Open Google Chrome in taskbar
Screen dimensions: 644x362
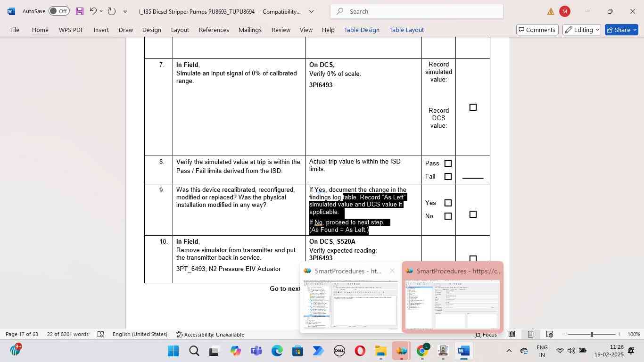[x=422, y=351]
